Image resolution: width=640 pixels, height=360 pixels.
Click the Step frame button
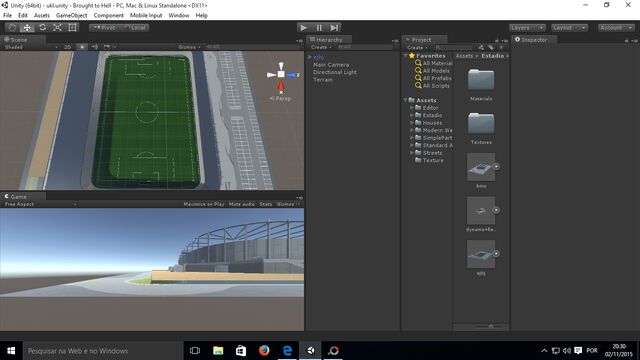[x=334, y=28]
